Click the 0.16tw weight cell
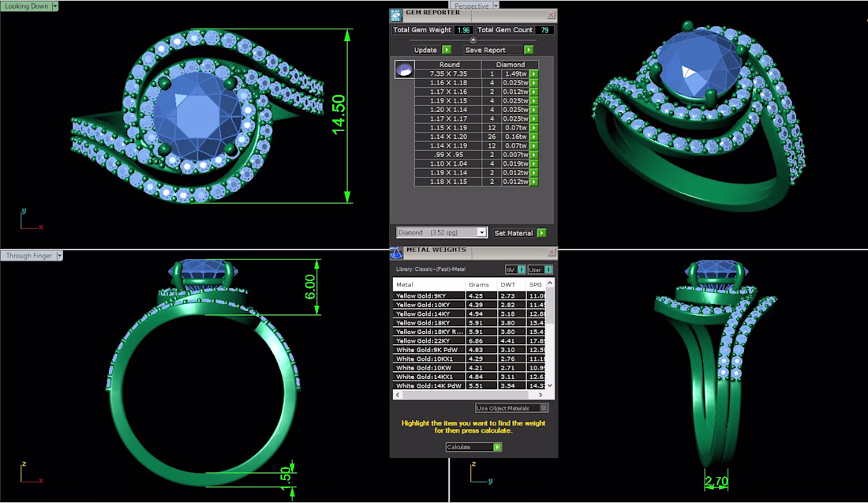This screenshot has width=868, height=503. point(515,137)
